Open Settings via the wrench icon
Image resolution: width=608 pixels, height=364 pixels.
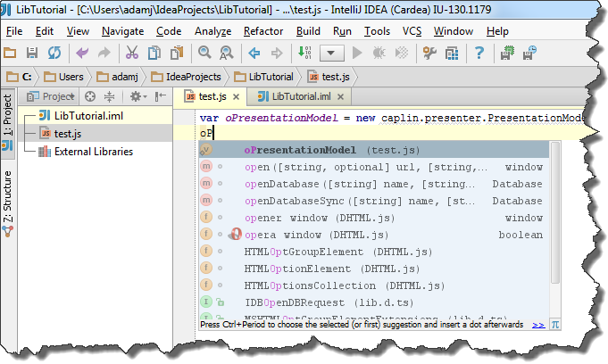pyautogui.click(x=429, y=53)
